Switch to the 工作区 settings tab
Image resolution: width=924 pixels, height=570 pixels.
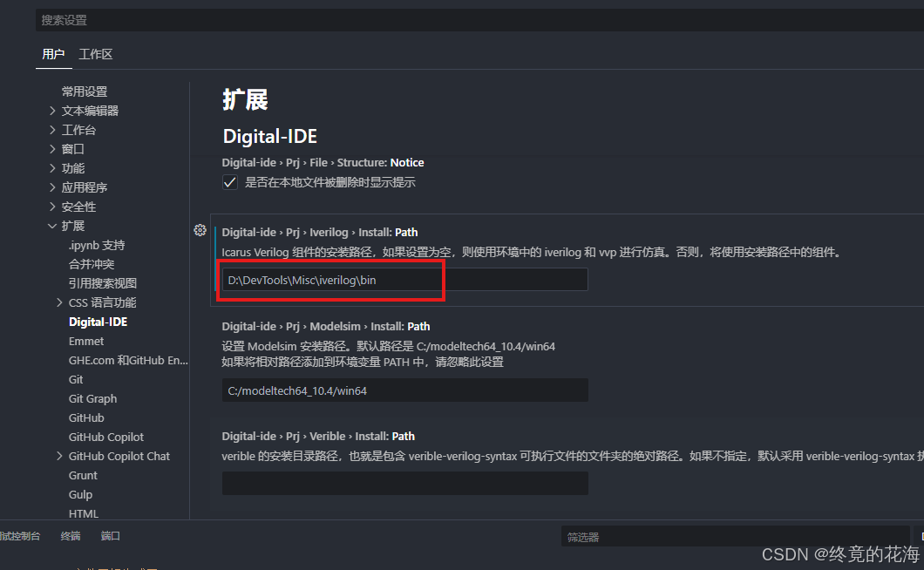pyautogui.click(x=95, y=54)
